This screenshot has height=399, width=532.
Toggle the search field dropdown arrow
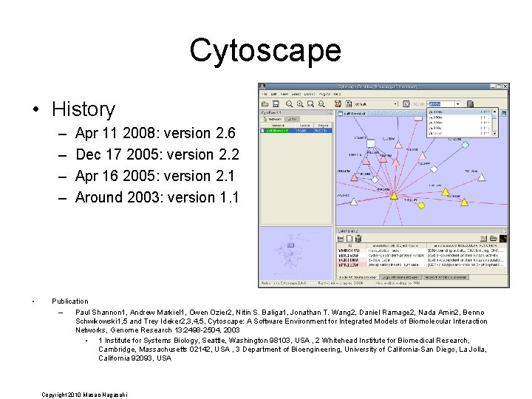pyautogui.click(x=457, y=104)
